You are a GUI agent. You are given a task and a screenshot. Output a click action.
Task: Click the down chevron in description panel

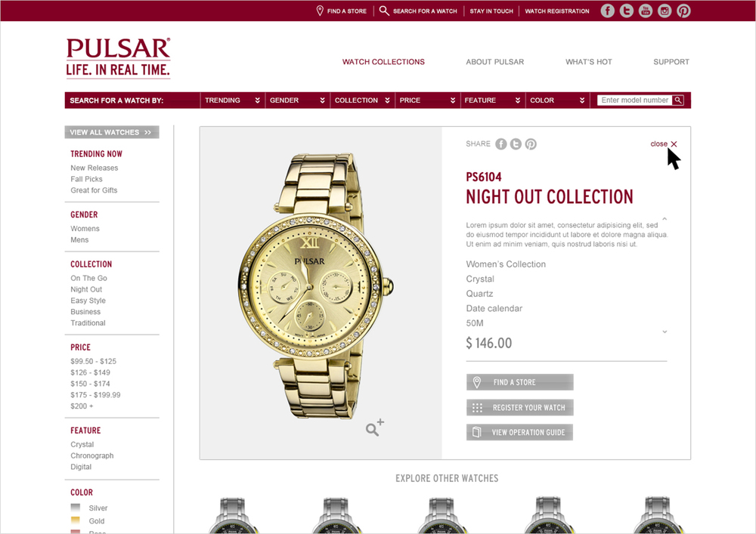coord(665,332)
